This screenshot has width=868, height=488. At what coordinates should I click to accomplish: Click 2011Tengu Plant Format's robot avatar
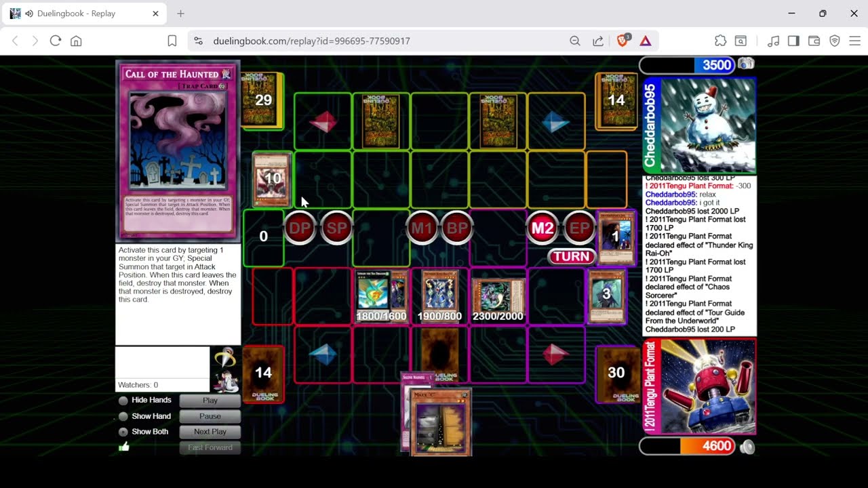tap(708, 386)
